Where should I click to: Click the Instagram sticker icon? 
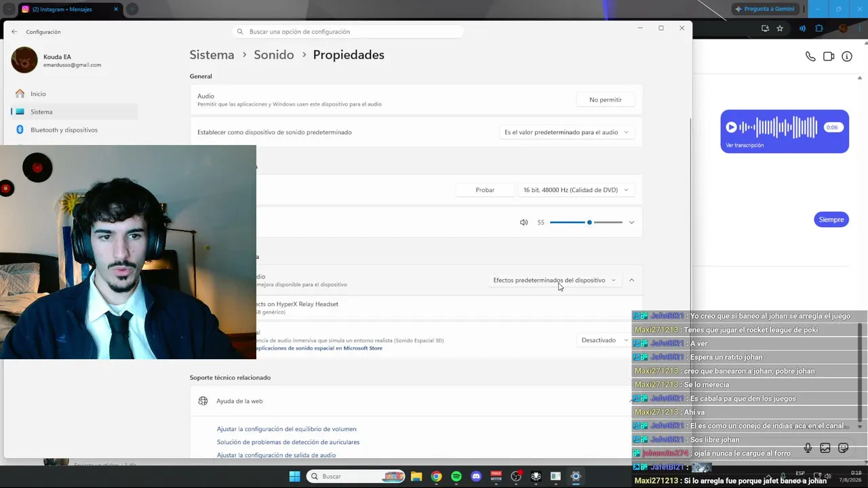click(844, 448)
